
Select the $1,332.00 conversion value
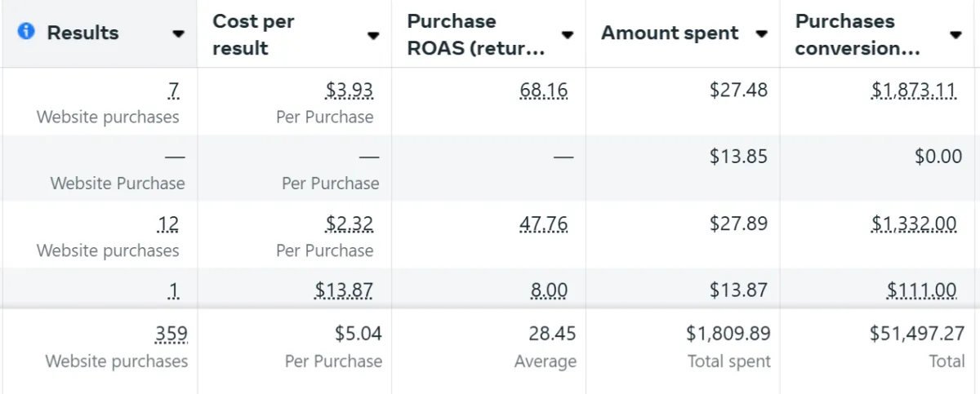click(913, 224)
